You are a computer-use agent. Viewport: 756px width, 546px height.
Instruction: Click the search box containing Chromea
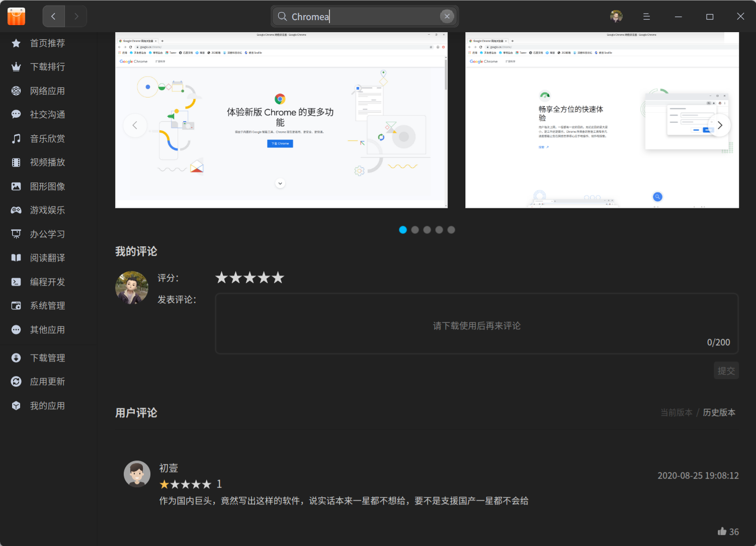point(365,17)
